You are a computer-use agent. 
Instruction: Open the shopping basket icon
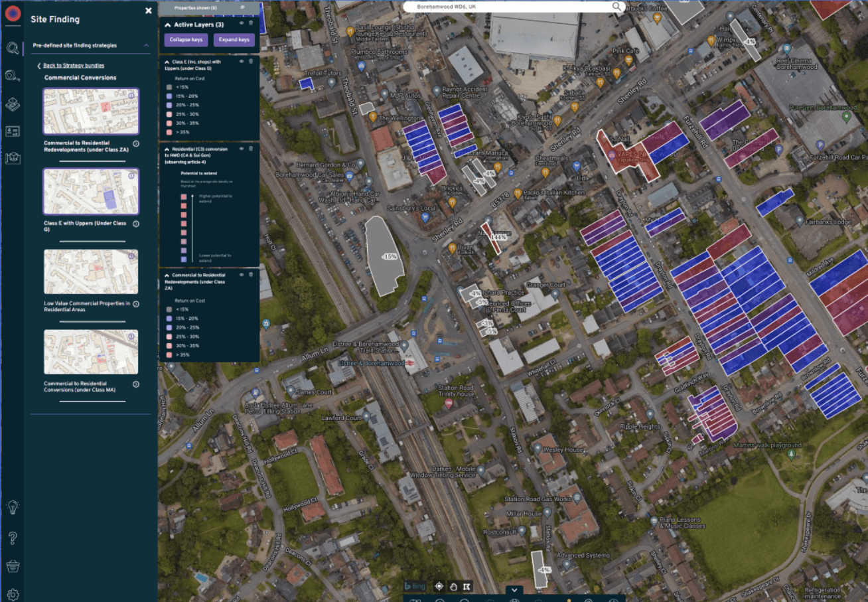pos(12,566)
